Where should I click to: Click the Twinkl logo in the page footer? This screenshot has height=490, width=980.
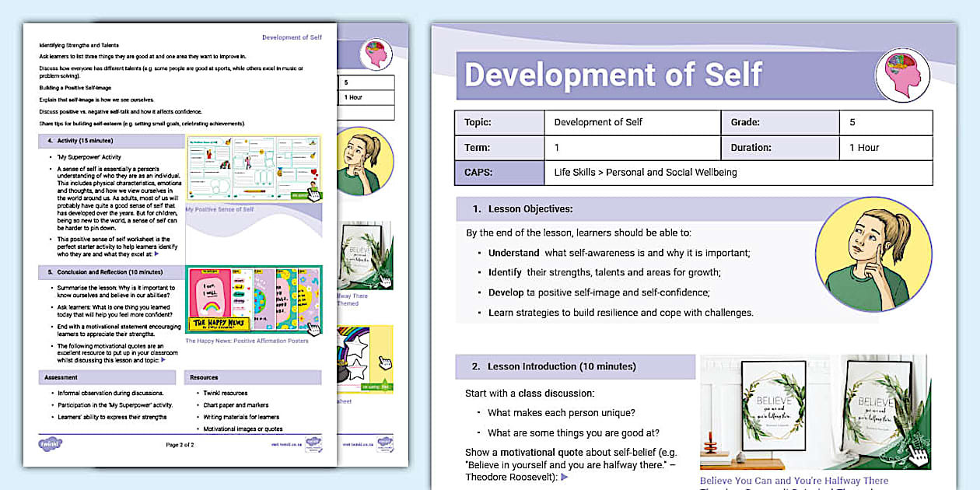(51, 442)
